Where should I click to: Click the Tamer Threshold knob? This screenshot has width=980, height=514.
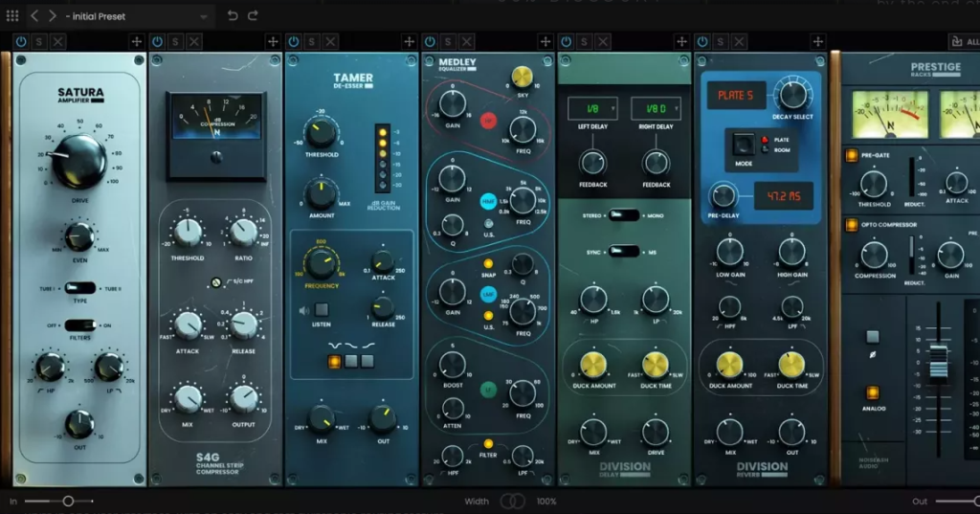pos(322,132)
